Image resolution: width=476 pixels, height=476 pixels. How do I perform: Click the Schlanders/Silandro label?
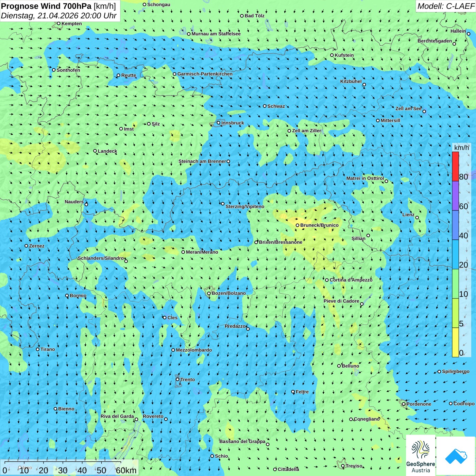tap(101, 258)
